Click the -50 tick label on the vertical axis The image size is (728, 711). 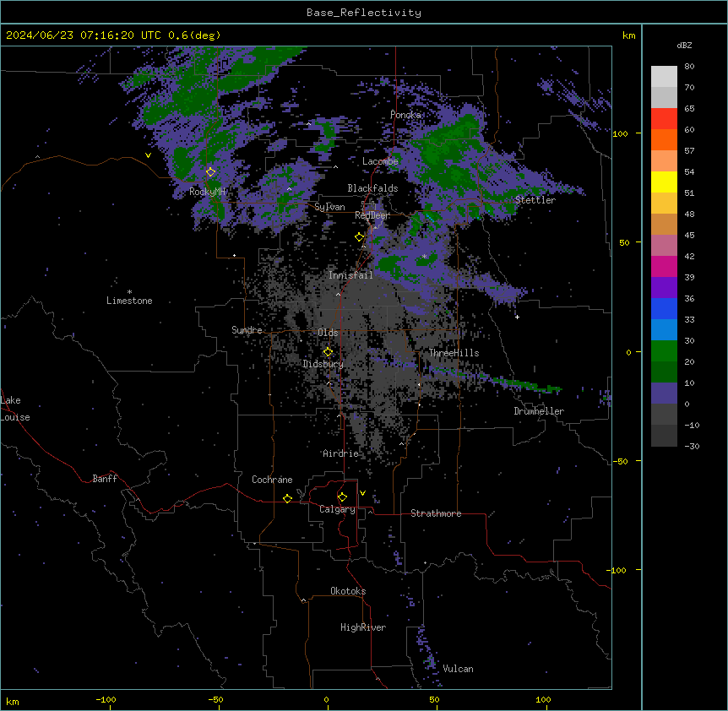point(620,461)
